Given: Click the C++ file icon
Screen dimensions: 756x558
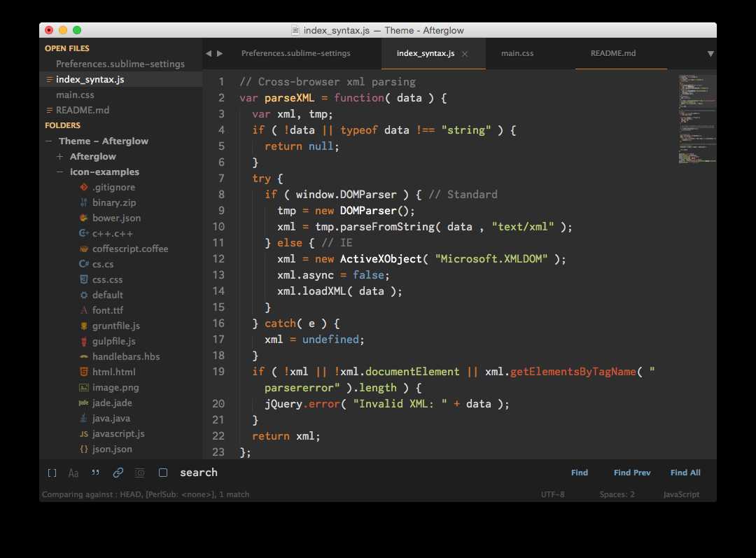Looking at the screenshot, I should pyautogui.click(x=84, y=233).
